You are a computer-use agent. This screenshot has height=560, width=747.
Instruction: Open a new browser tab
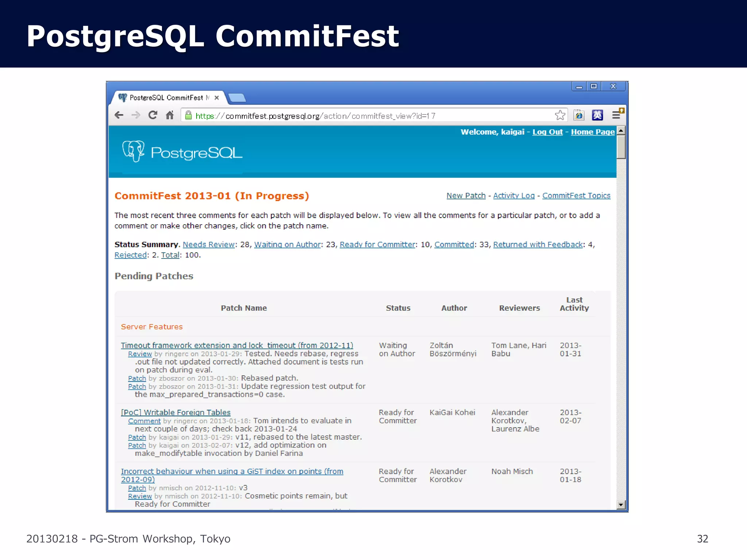pos(237,98)
